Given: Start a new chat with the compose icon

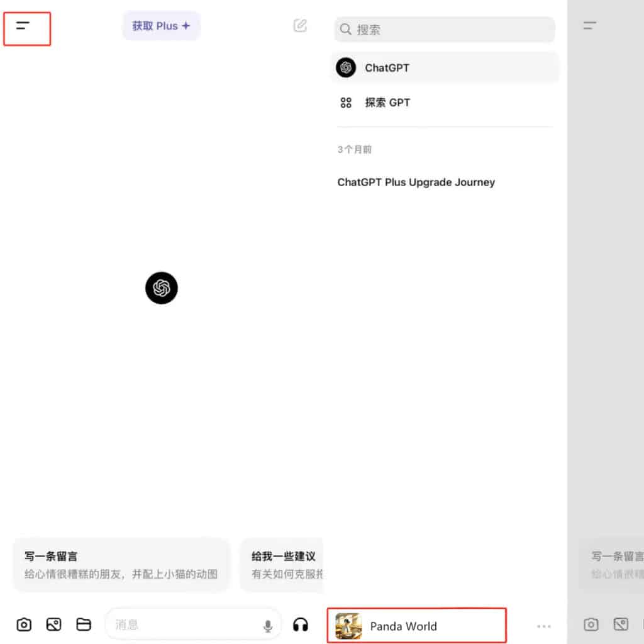Looking at the screenshot, I should point(300,25).
